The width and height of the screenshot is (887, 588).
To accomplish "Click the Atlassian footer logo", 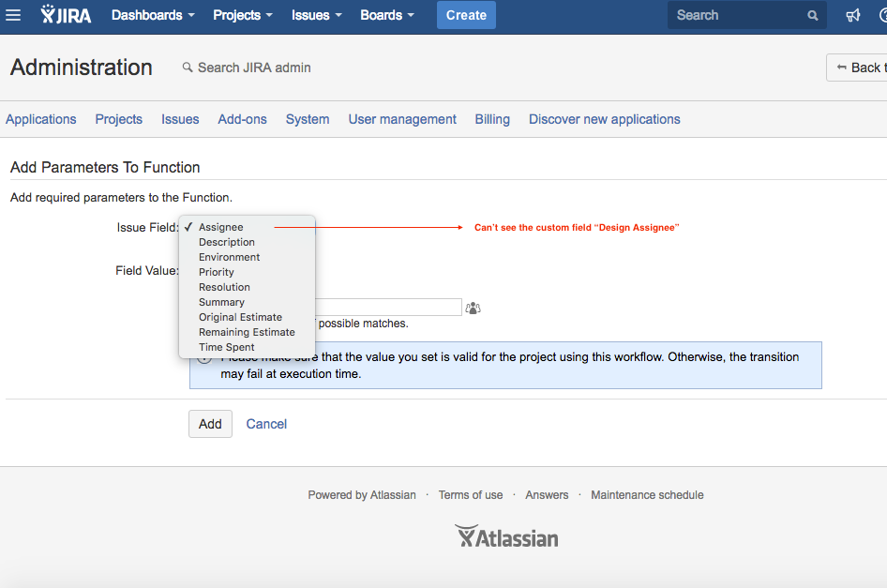I will pos(506,536).
